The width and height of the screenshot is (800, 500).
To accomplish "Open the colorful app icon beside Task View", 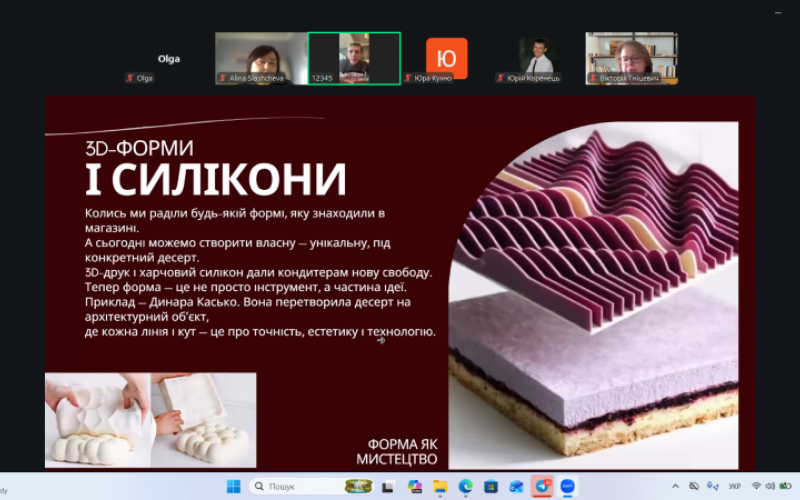I will coord(415,487).
